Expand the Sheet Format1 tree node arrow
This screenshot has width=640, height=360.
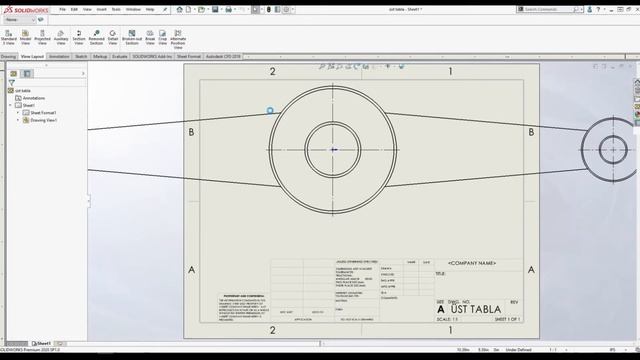18,113
